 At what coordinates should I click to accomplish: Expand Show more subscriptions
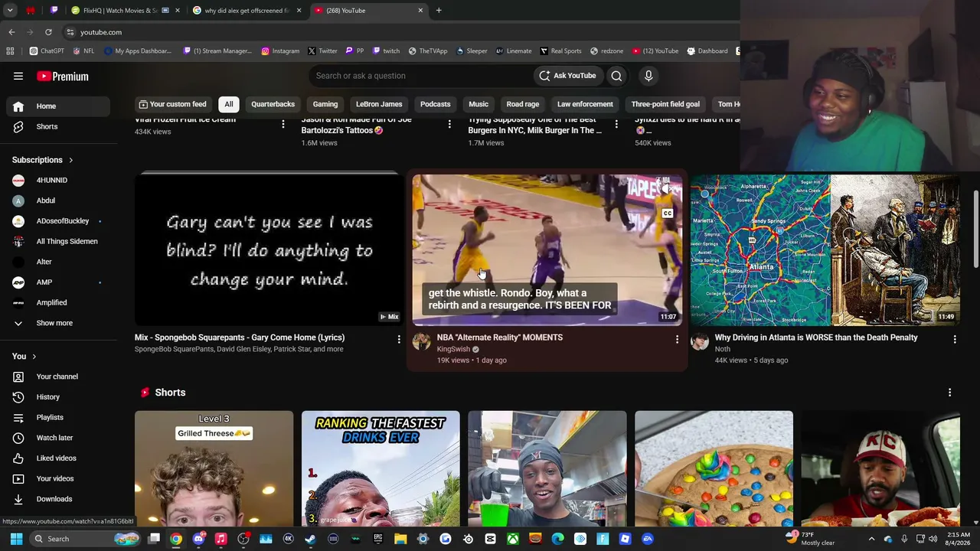point(55,323)
